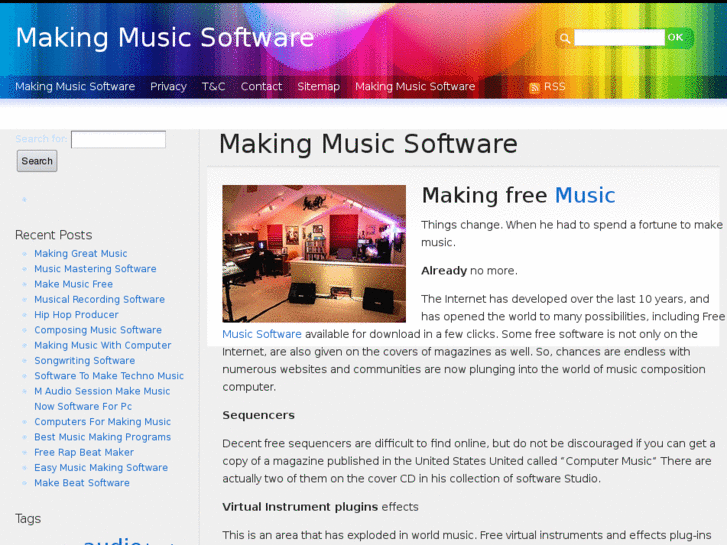Open the Sitemap menu item
This screenshot has height=545, width=727.
coord(318,86)
